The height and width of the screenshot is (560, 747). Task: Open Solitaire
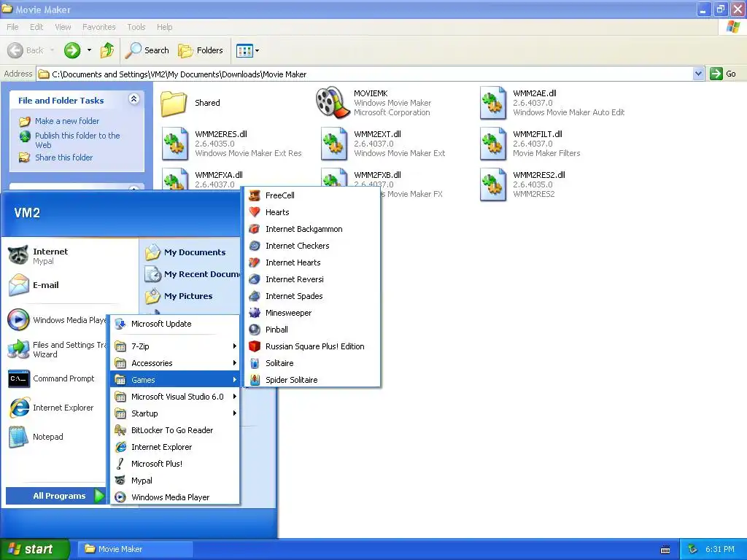(x=312, y=363)
